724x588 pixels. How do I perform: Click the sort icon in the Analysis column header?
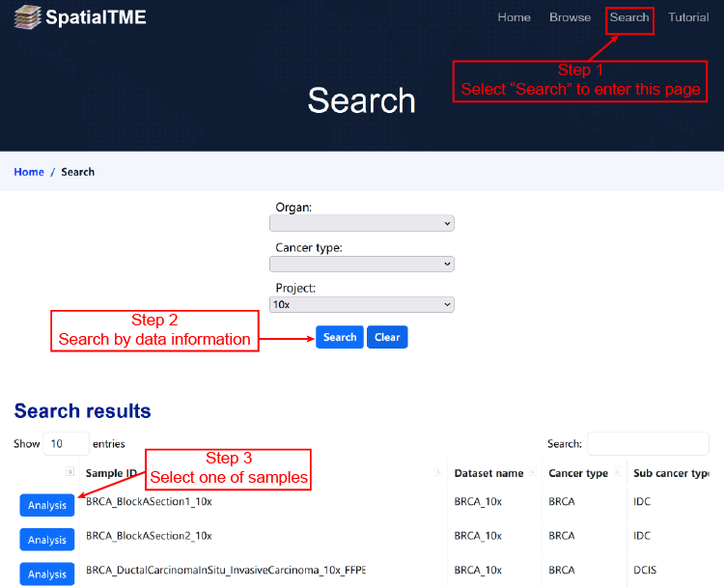coord(70,472)
